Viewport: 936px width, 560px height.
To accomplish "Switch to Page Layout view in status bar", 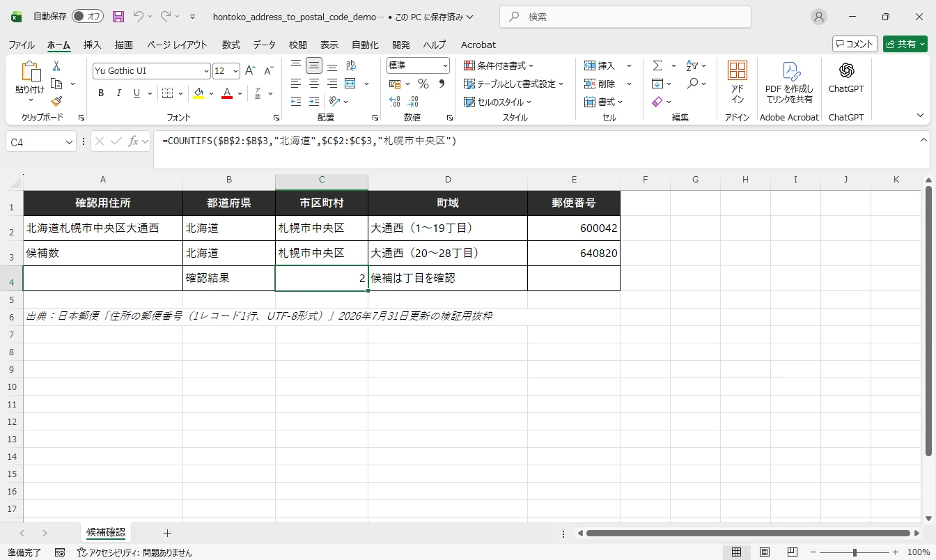I will click(765, 552).
